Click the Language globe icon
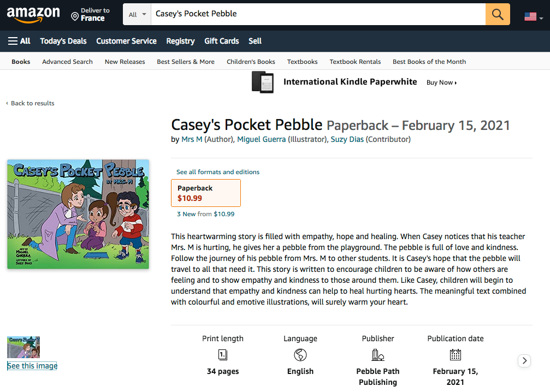This screenshot has height=392, width=550. 300,355
